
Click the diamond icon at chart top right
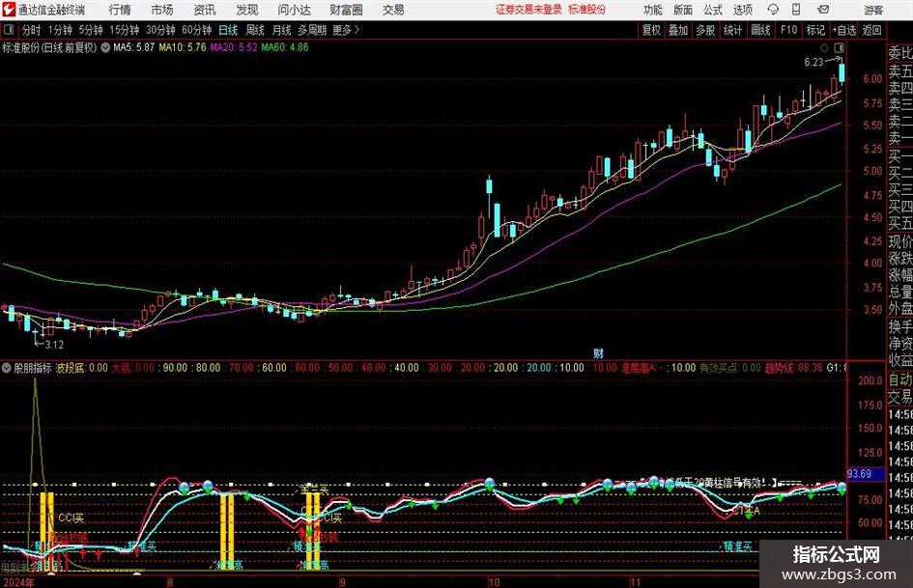click(824, 47)
